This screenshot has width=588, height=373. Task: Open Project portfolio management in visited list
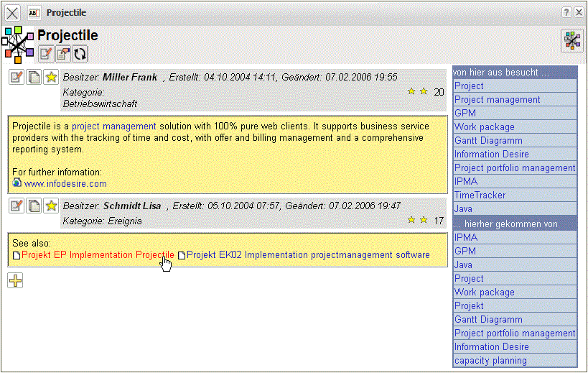[515, 167]
